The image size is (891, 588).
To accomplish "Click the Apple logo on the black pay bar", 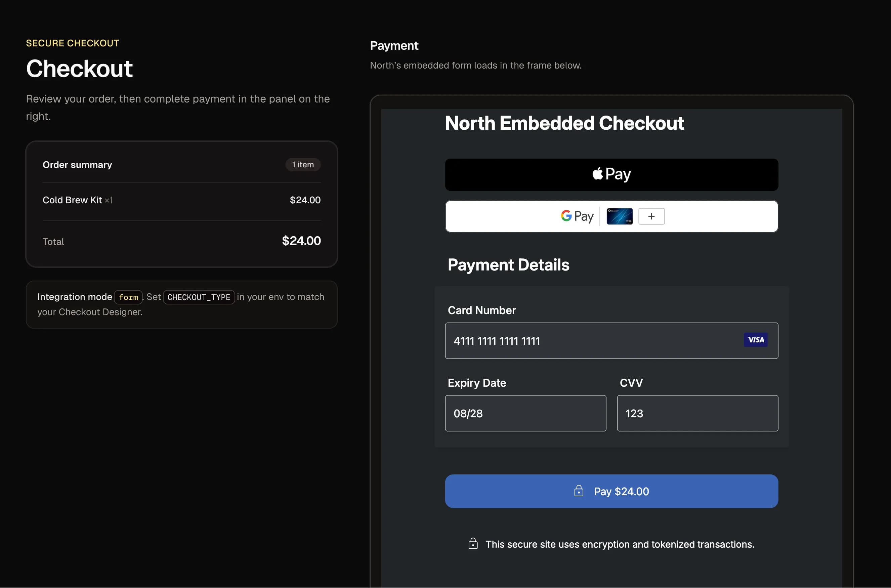I will 597,174.
